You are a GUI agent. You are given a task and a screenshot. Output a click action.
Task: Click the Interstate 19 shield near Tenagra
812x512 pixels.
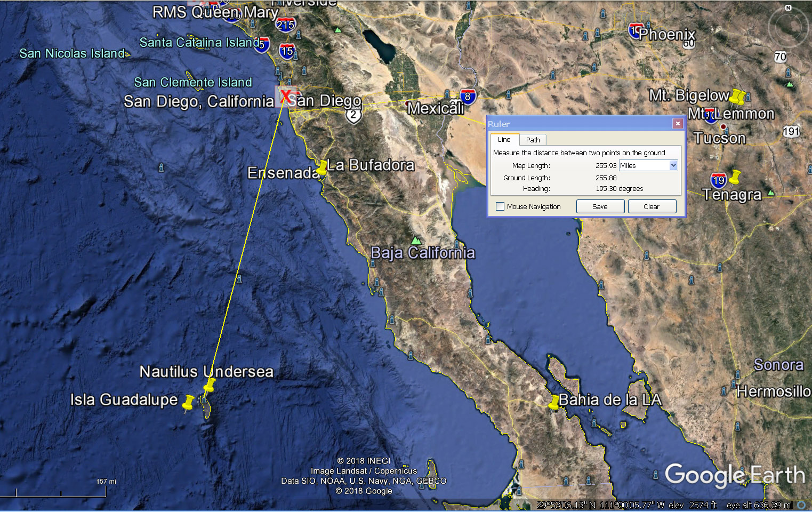click(x=718, y=180)
